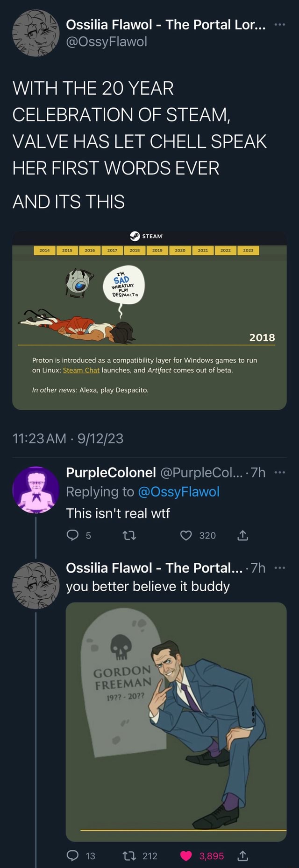Select the 2018 year tab in timeline
The image size is (299, 868).
click(135, 251)
